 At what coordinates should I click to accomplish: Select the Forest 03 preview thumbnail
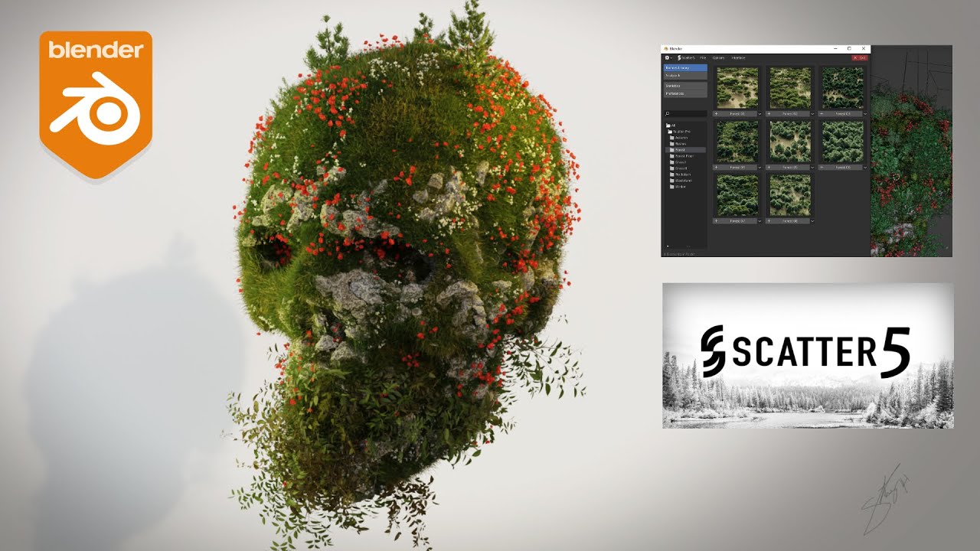843,87
